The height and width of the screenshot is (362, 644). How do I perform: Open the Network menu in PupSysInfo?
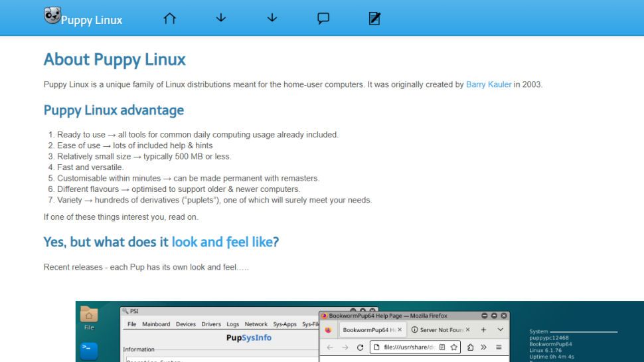pyautogui.click(x=256, y=323)
